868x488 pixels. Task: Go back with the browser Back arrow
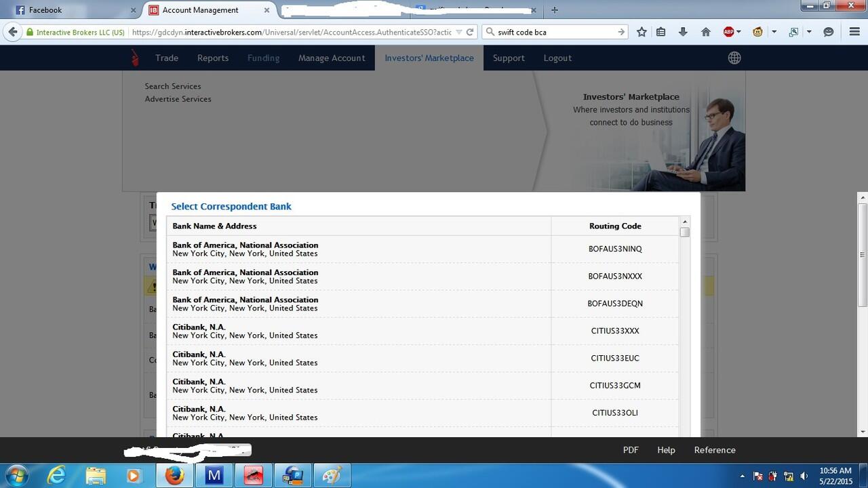13,32
